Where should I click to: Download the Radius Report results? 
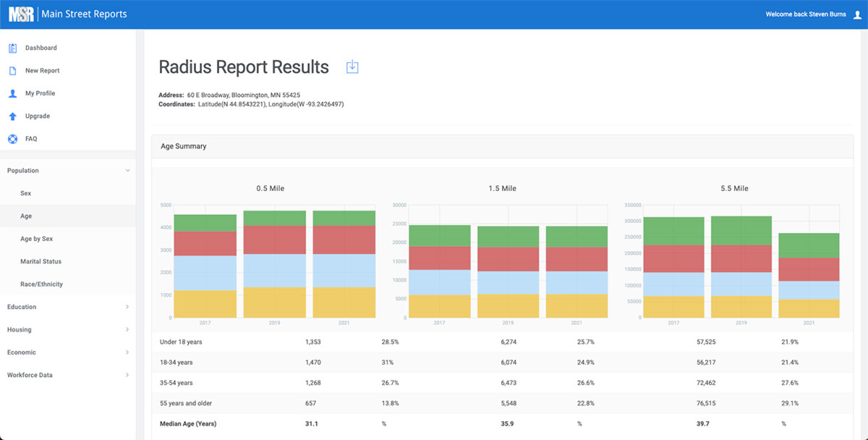pos(352,67)
